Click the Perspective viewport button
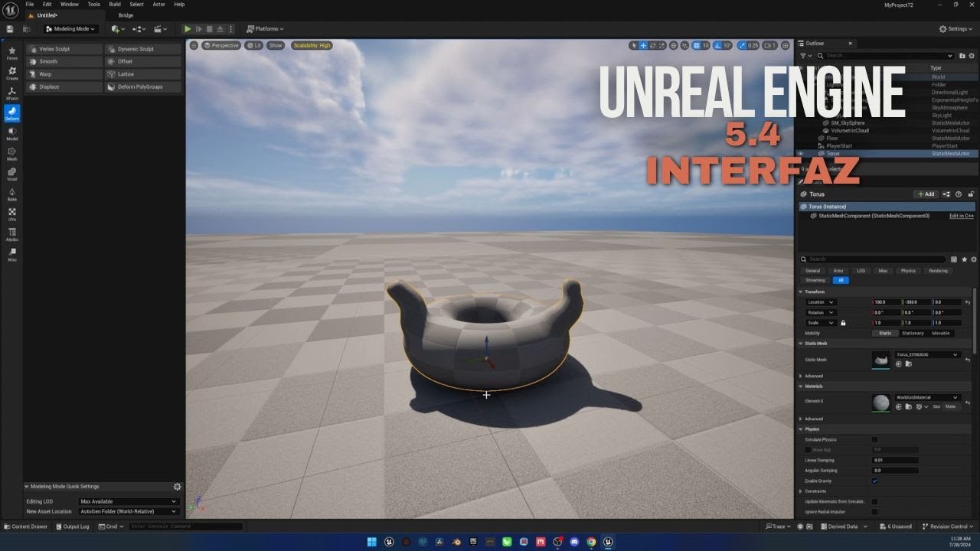The height and width of the screenshot is (551, 980). [x=221, y=45]
